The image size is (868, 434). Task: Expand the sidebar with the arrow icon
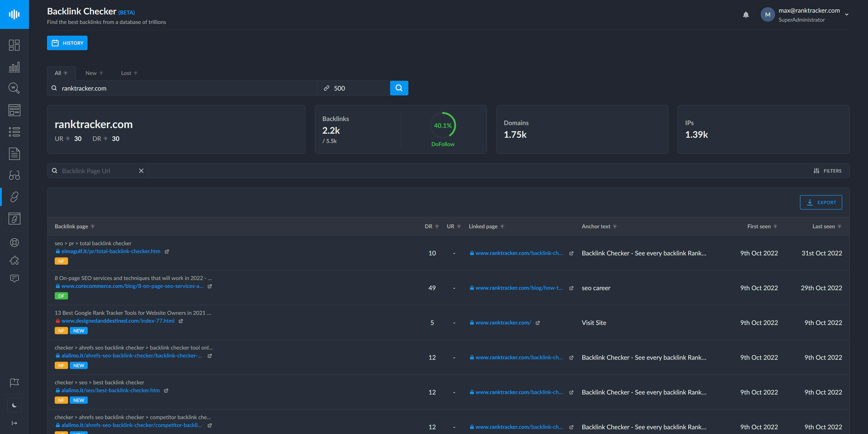pos(14,423)
